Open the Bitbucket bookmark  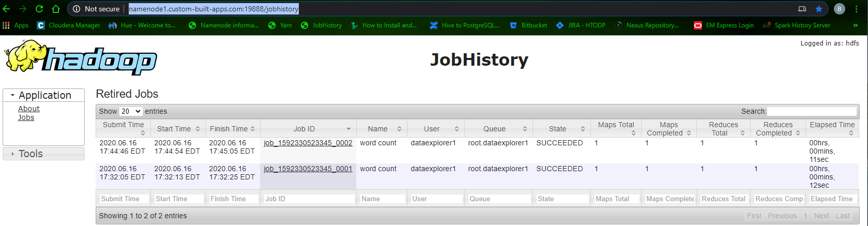(x=528, y=25)
